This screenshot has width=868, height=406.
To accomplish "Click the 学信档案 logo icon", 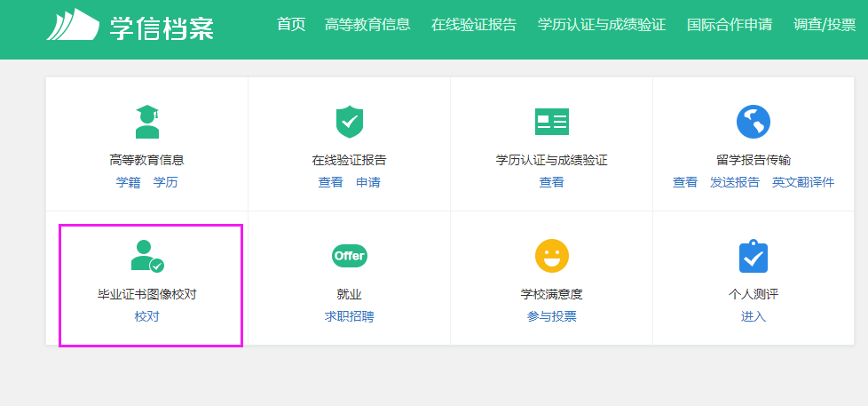I will [73, 25].
